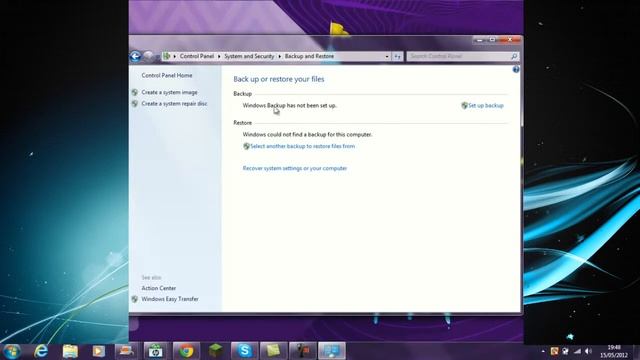
Task: Open Sticky Notes from taskbar
Action: [x=273, y=351]
